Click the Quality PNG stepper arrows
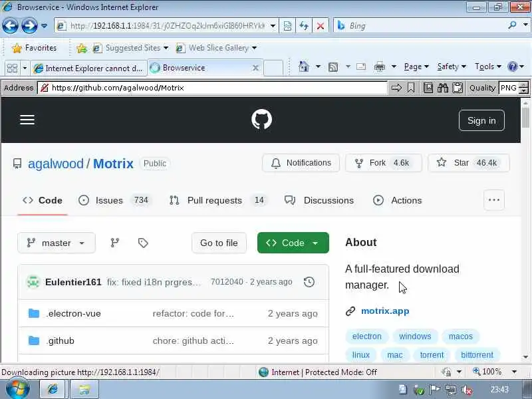The image size is (532, 399). point(524,88)
